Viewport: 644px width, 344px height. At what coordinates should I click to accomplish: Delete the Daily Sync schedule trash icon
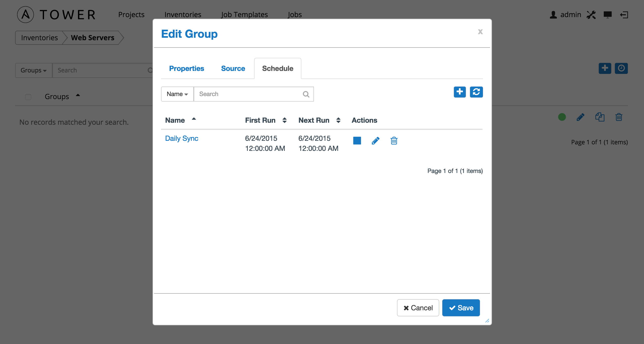[394, 141]
